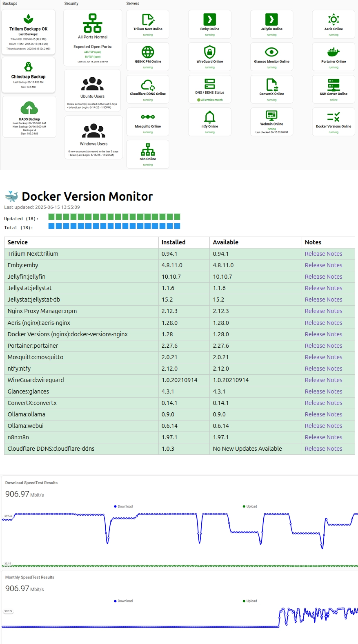Click the 'Servers' section heading

(x=133, y=3)
